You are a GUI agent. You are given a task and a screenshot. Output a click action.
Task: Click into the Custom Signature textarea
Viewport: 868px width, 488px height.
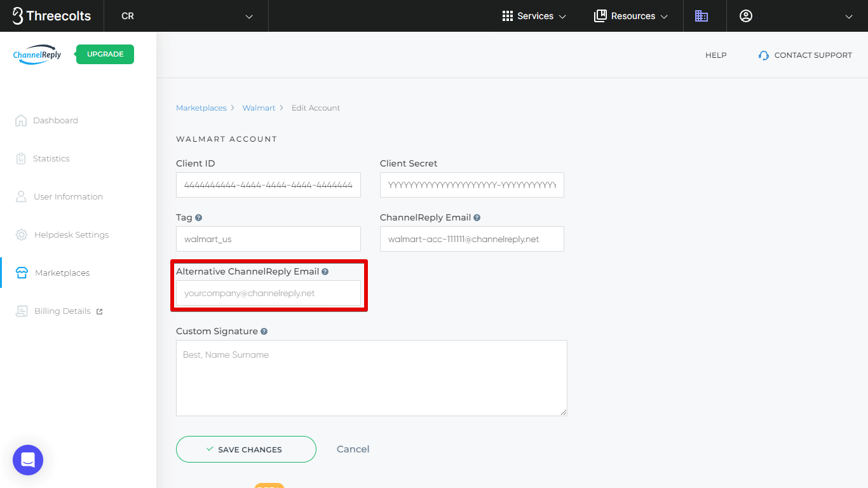point(371,378)
